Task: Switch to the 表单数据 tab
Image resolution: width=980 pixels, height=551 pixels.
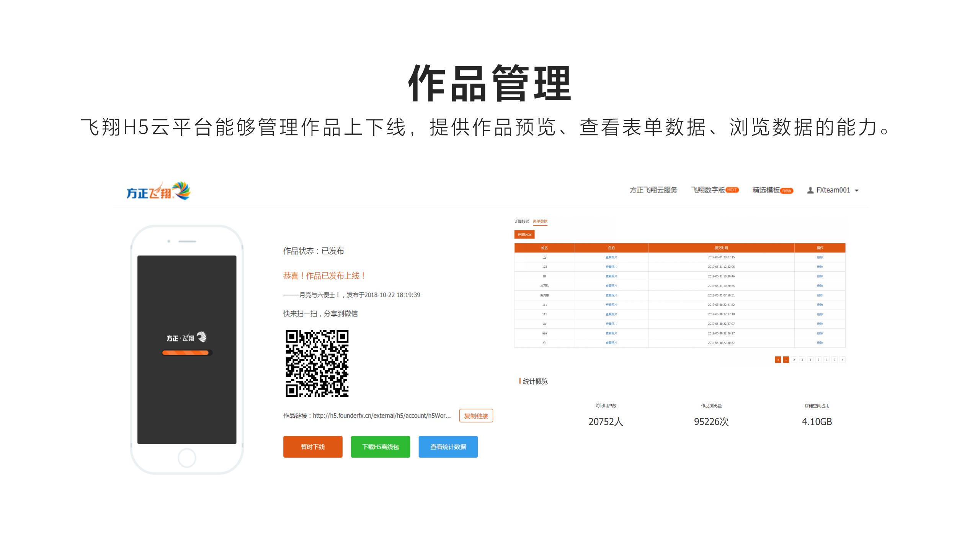Action: (x=540, y=221)
